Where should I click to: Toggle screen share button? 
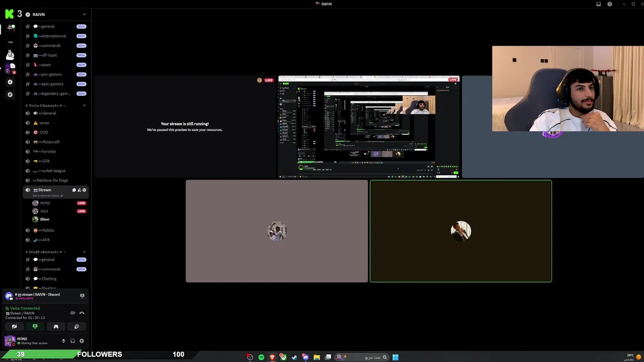coord(35,326)
